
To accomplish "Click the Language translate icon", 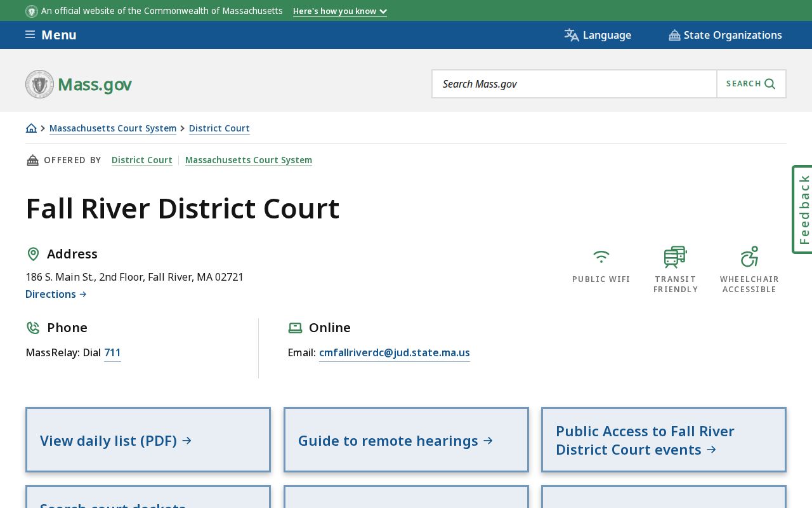I will coord(572,35).
